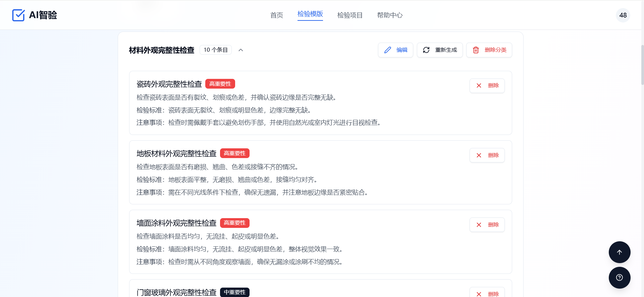644x297 pixels.
Task: Click the pencil icon beside 编辑
Action: tap(388, 50)
